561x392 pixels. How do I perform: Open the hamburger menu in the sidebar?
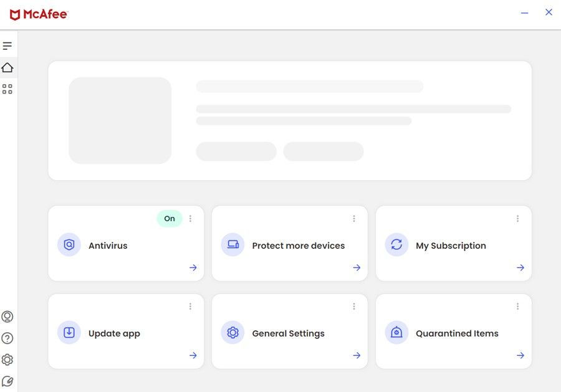(x=7, y=46)
